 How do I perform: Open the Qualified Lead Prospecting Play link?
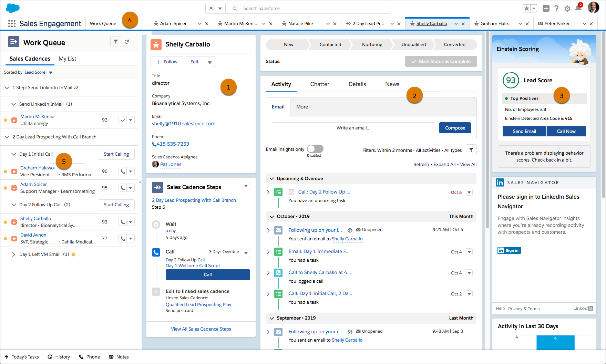pos(198,305)
